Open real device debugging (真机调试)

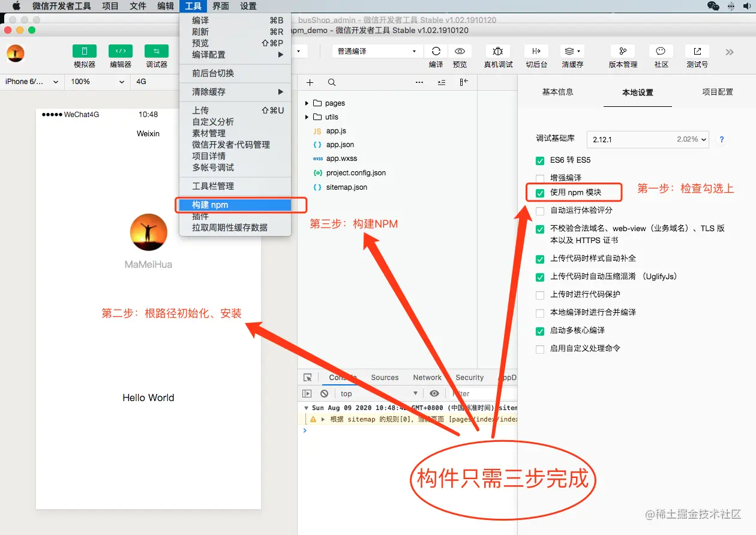coord(498,52)
